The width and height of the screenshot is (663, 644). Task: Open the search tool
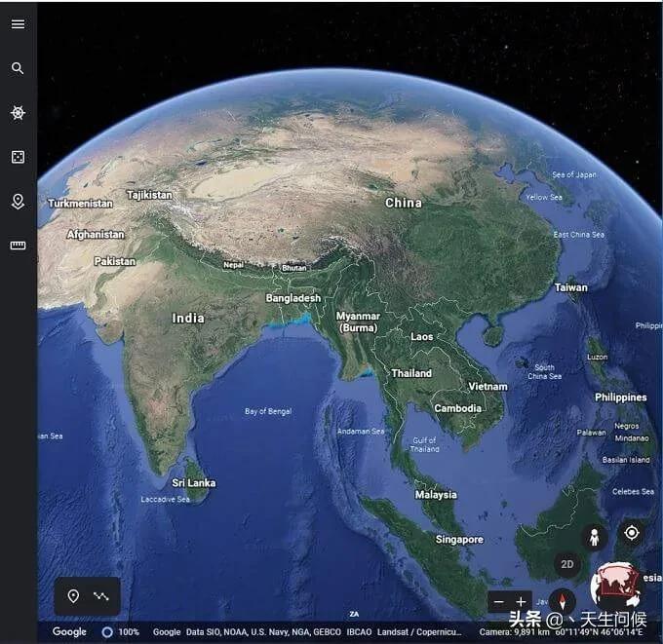(x=18, y=68)
